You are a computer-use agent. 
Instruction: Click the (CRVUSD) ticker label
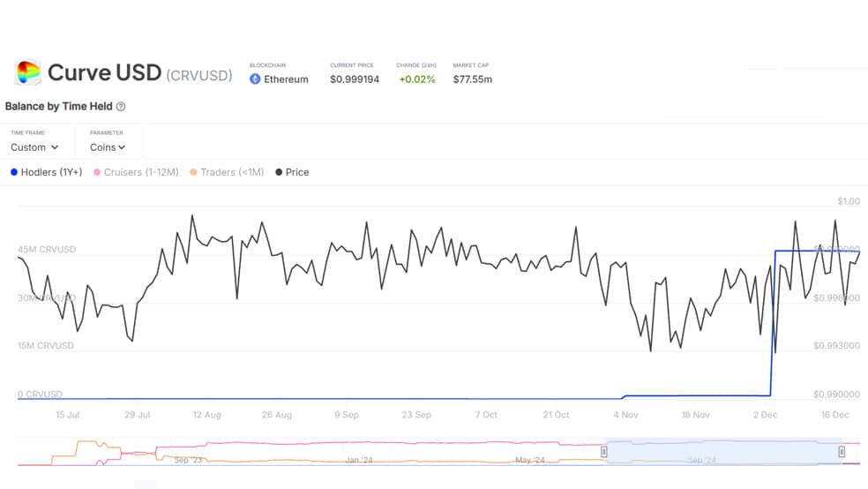(x=199, y=75)
